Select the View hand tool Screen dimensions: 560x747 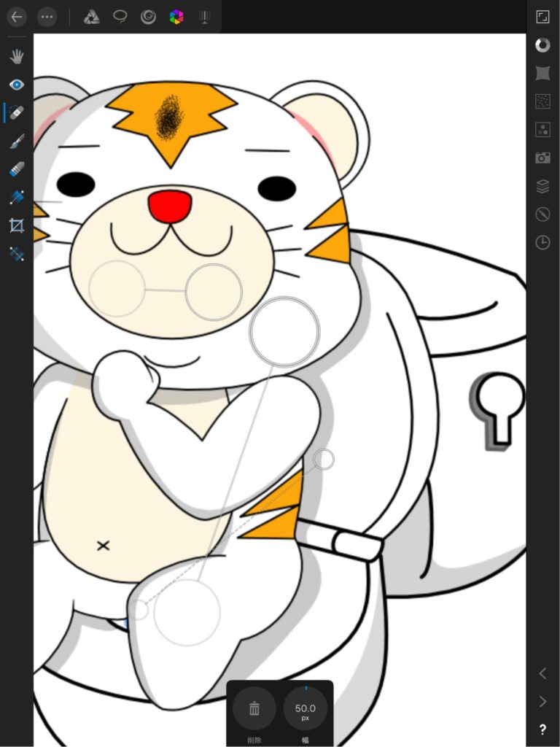(17, 56)
